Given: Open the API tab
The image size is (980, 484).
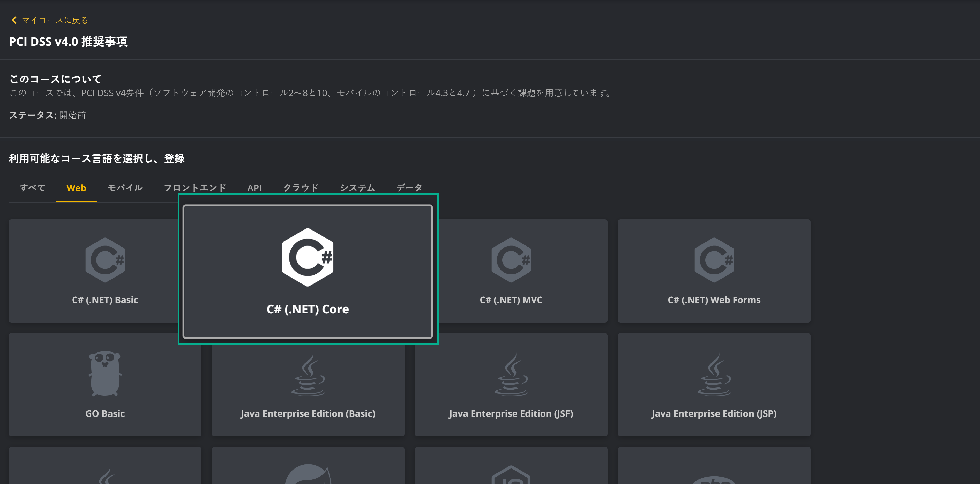Looking at the screenshot, I should 254,188.
